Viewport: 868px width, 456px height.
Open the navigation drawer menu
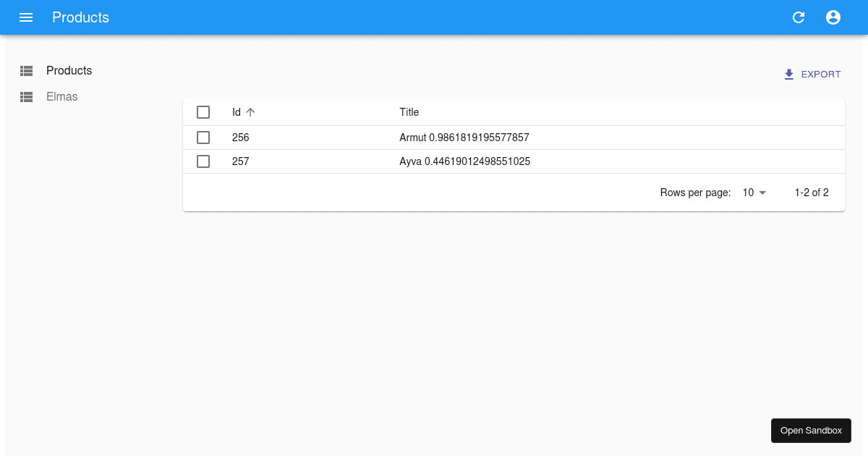point(26,17)
